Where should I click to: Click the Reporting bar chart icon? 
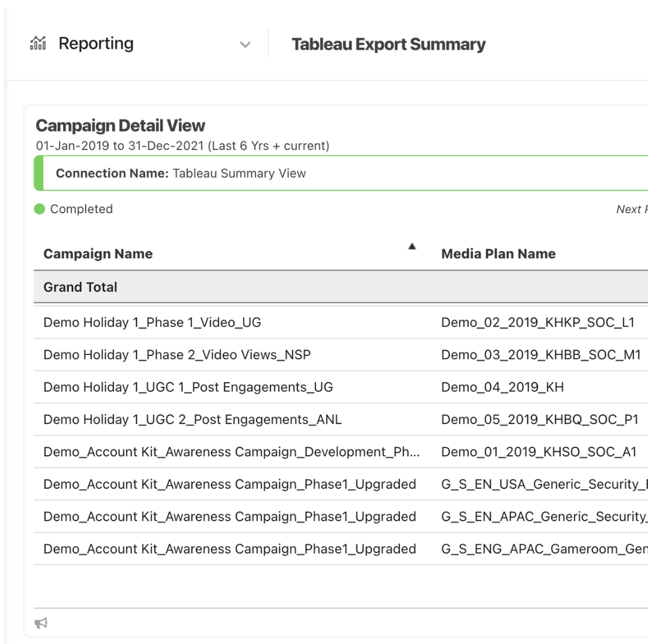[38, 44]
